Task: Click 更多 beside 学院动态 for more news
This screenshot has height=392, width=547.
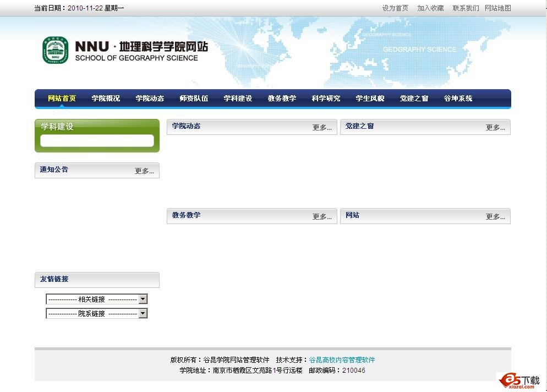Action: tap(322, 127)
